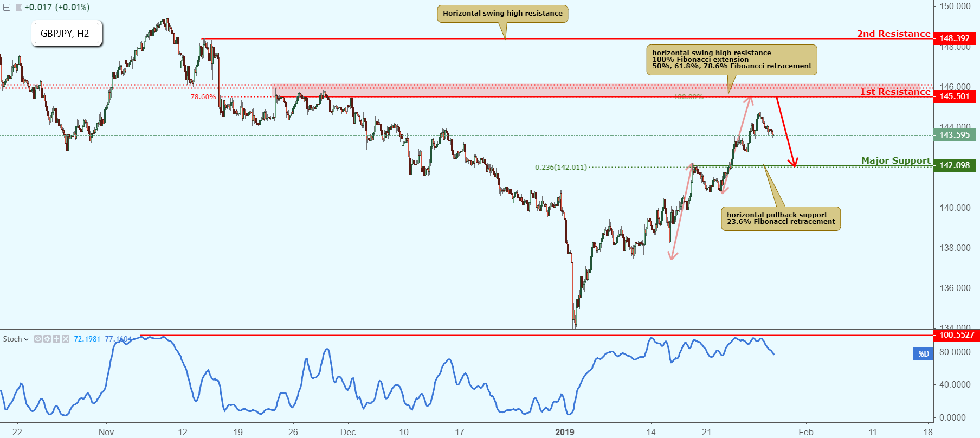Click the Feb label on time axis
This screenshot has width=980, height=438.
(806, 432)
